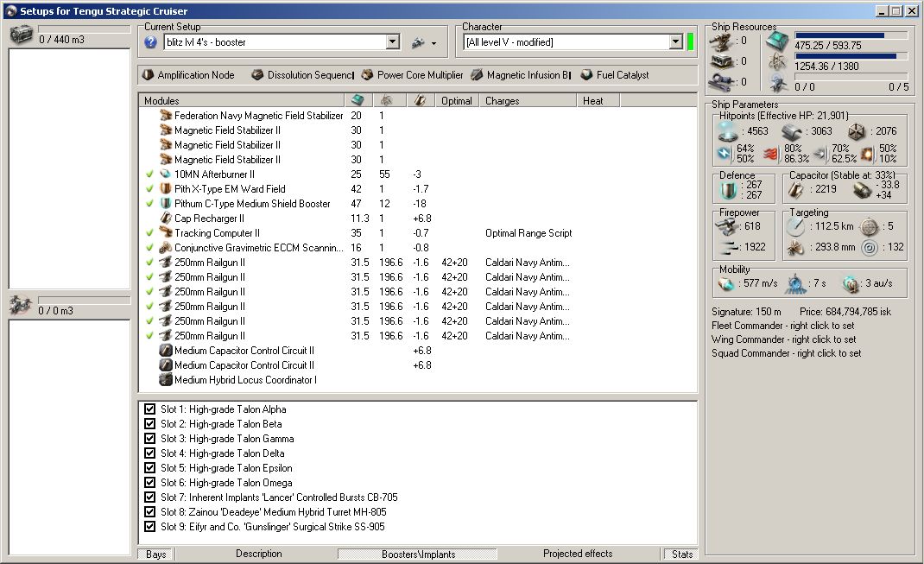
Task: Open the Character dropdown
Action: tap(676, 41)
